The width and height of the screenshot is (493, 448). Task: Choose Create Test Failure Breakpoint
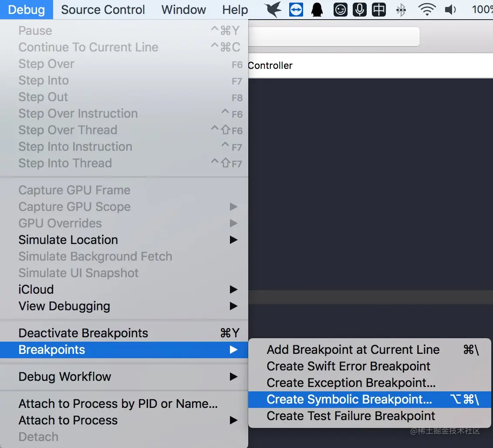(369, 416)
